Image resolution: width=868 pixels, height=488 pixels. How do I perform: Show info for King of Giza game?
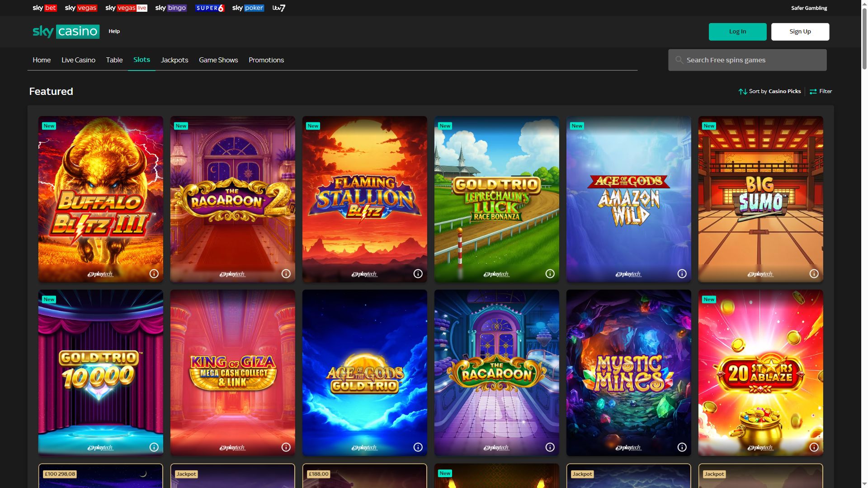point(286,447)
